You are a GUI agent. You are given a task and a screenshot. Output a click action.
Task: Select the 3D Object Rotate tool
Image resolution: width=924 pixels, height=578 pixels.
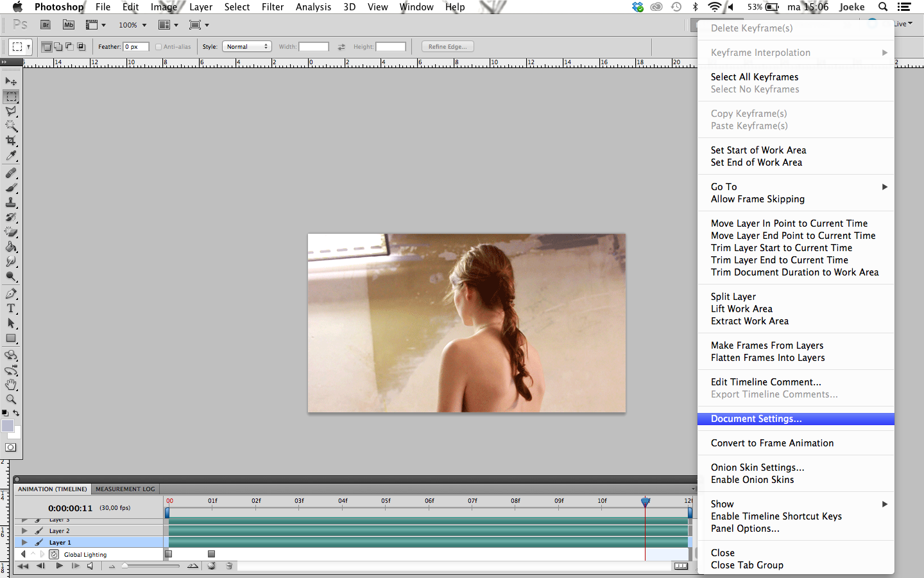click(11, 355)
